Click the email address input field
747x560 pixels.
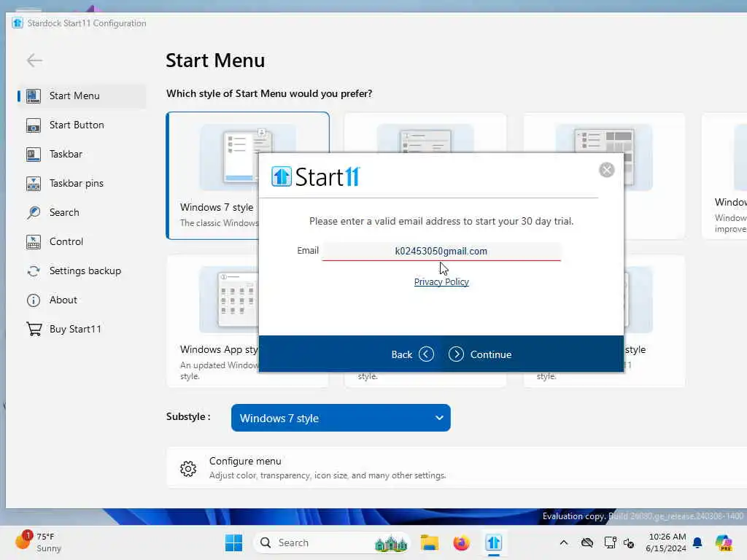tap(441, 251)
